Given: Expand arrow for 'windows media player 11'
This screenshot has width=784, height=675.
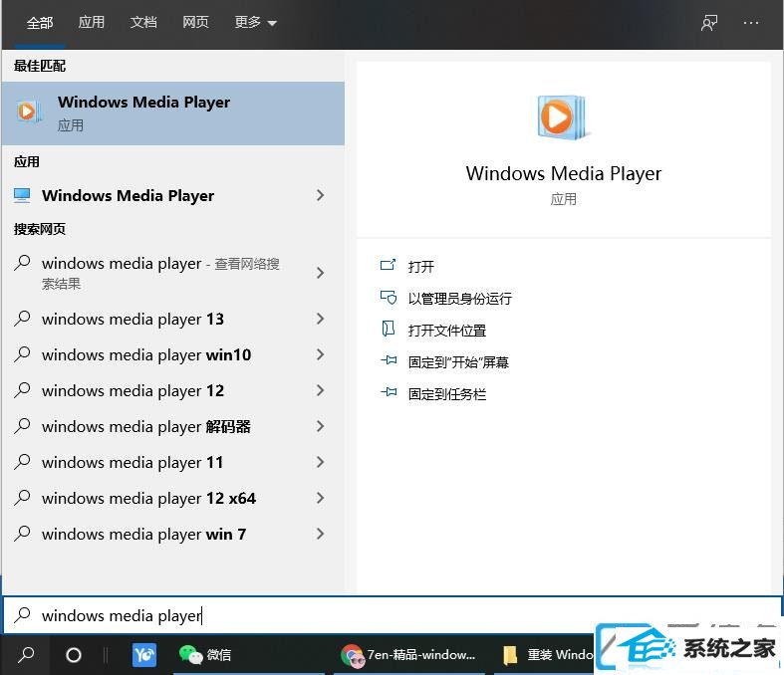Looking at the screenshot, I should (x=321, y=462).
